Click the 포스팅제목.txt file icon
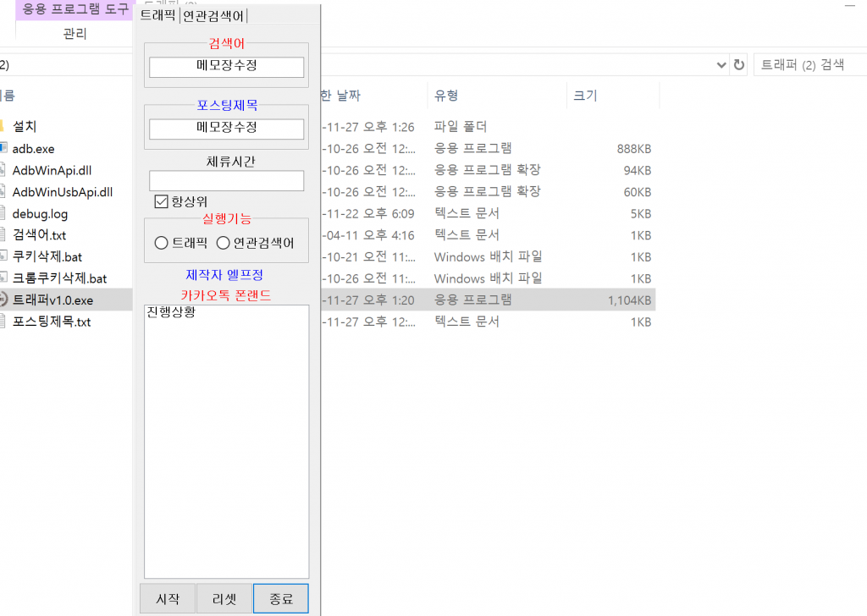Screen dimensions: 867x616 click(x=3, y=322)
